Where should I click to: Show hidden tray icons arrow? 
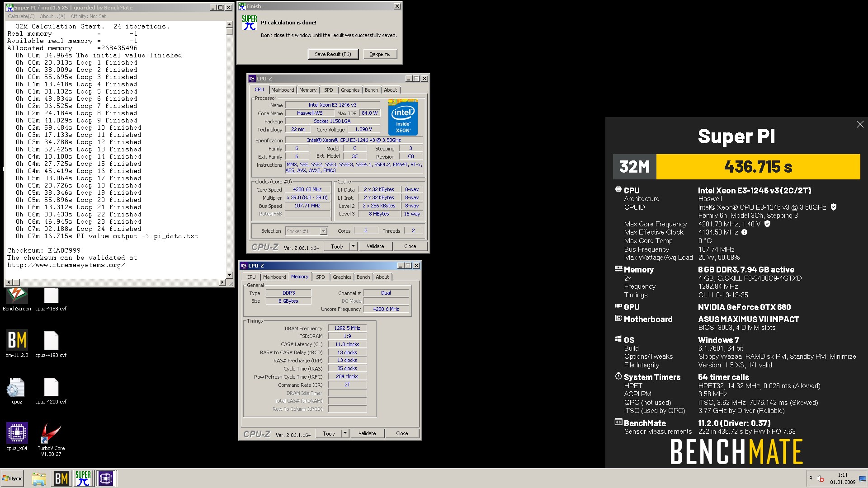tap(811, 478)
